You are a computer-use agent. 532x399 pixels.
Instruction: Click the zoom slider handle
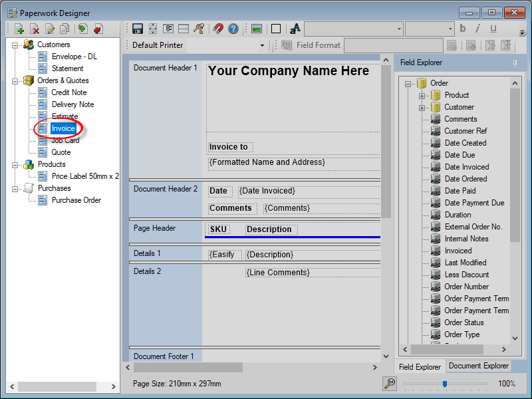(x=444, y=384)
